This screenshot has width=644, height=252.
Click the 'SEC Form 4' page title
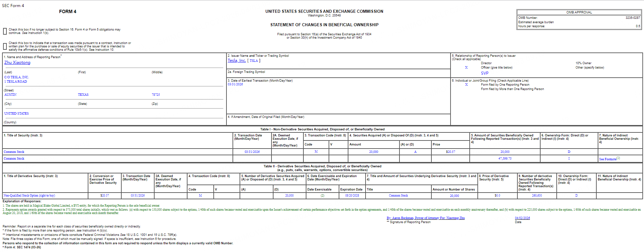pyautogui.click(x=13, y=6)
